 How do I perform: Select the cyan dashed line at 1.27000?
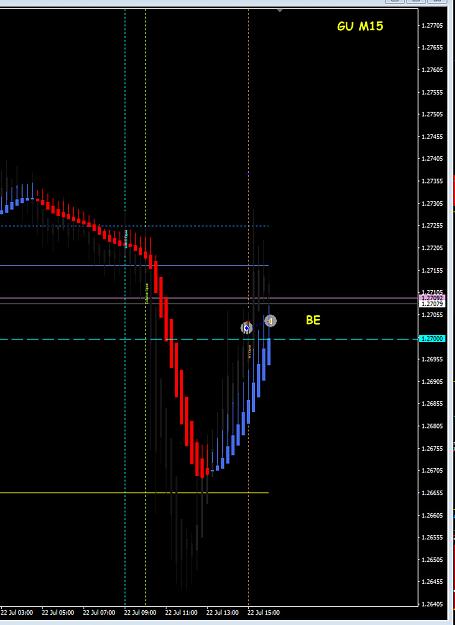pyautogui.click(x=209, y=339)
